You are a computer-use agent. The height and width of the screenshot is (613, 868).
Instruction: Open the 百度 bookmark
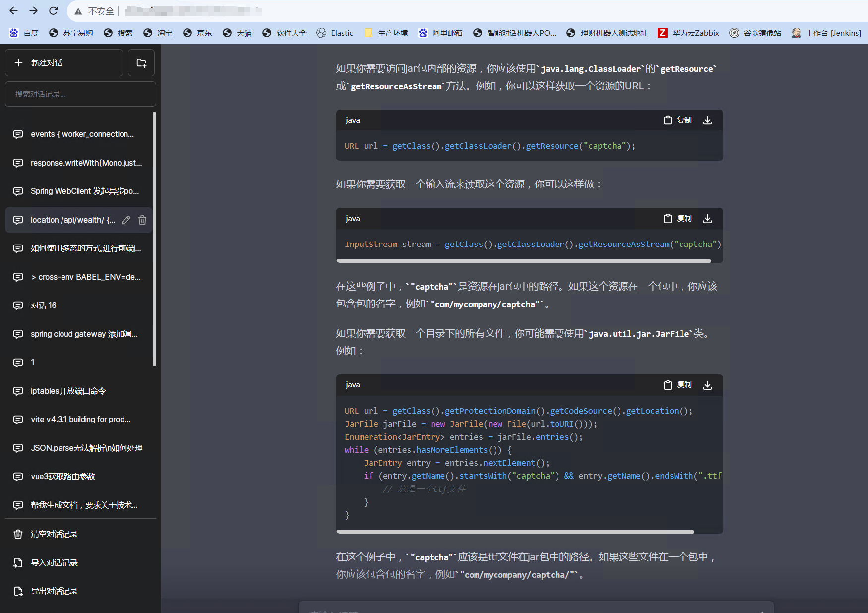click(x=24, y=33)
